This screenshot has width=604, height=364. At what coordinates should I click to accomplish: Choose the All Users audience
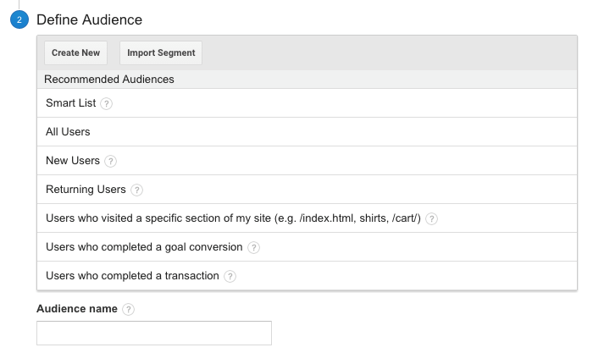(307, 131)
